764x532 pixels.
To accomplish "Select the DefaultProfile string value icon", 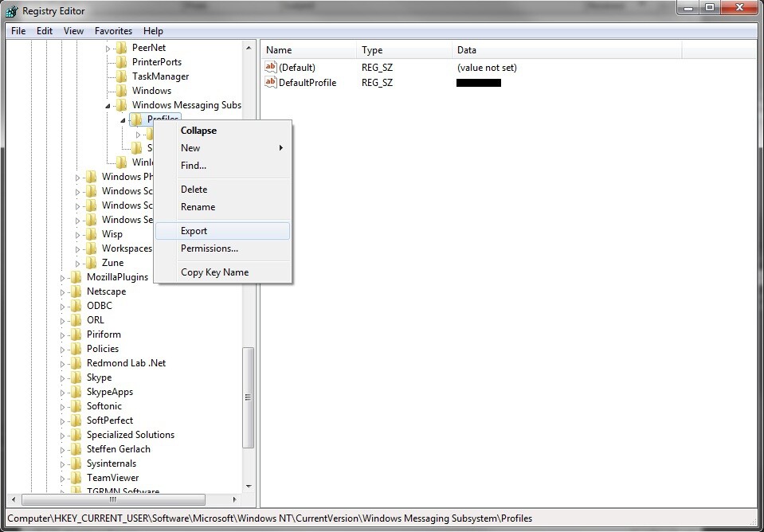I will [x=270, y=83].
